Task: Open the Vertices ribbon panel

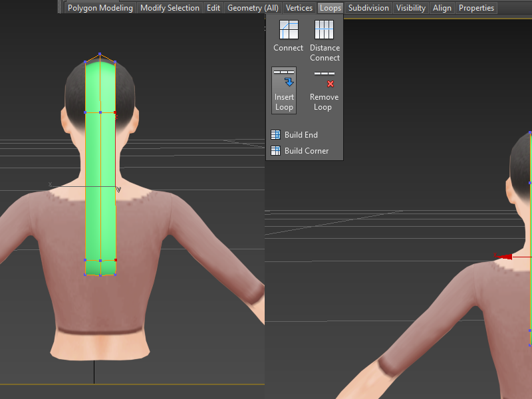Action: pyautogui.click(x=299, y=8)
